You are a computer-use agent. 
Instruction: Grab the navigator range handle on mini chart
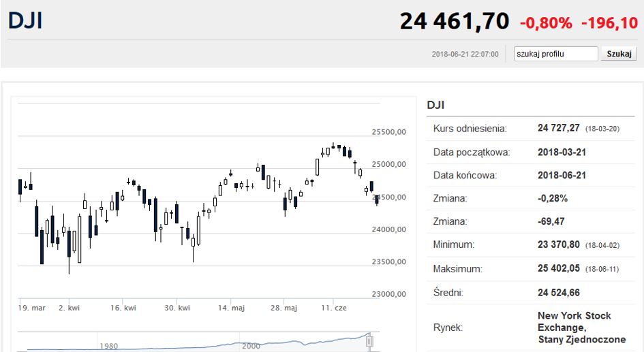click(x=369, y=341)
